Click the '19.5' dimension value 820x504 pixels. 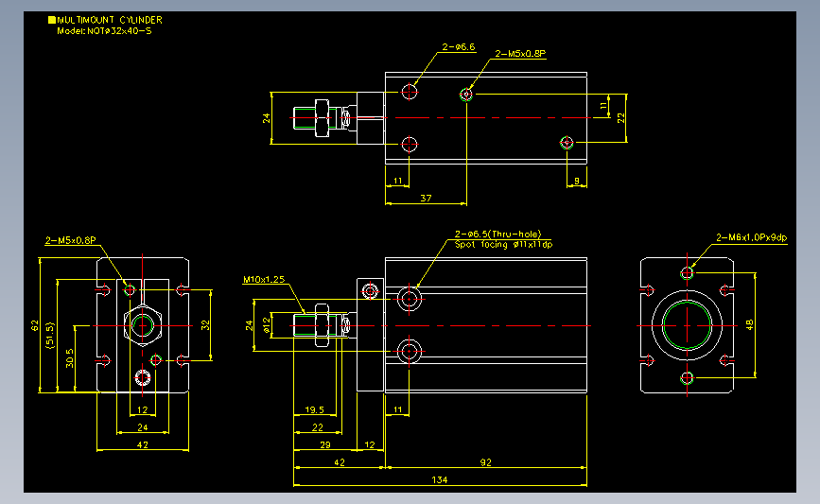[314, 409]
